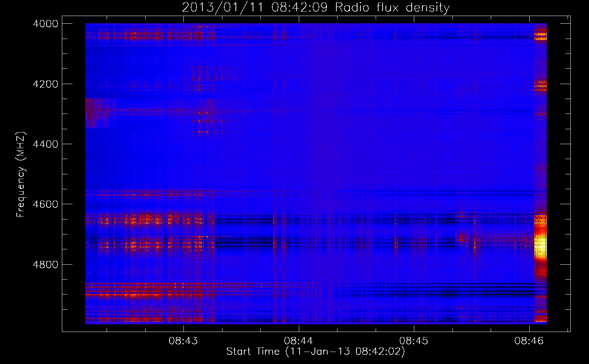The width and height of the screenshot is (589, 364).
Task: Click the 08:44 time tick label
Action: [299, 341]
